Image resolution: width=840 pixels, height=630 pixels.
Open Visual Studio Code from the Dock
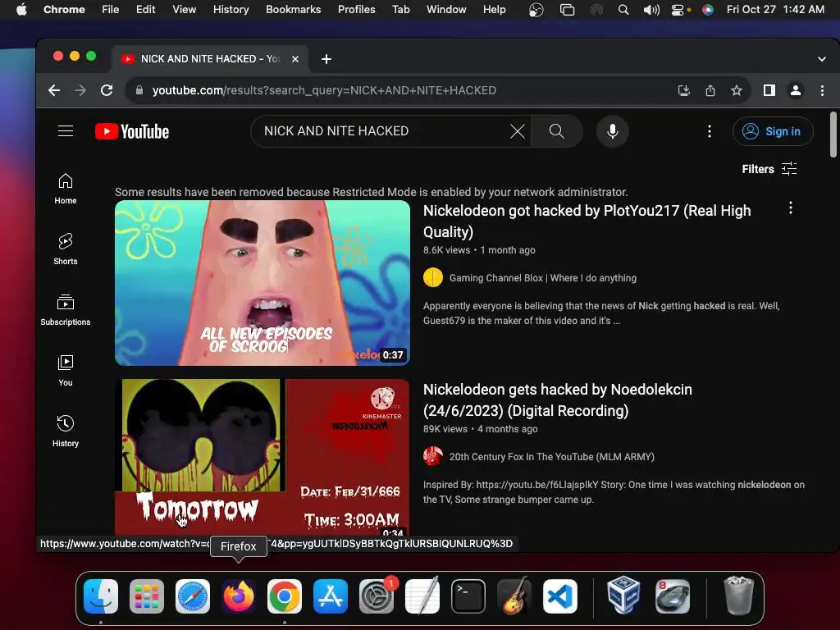tap(559, 596)
